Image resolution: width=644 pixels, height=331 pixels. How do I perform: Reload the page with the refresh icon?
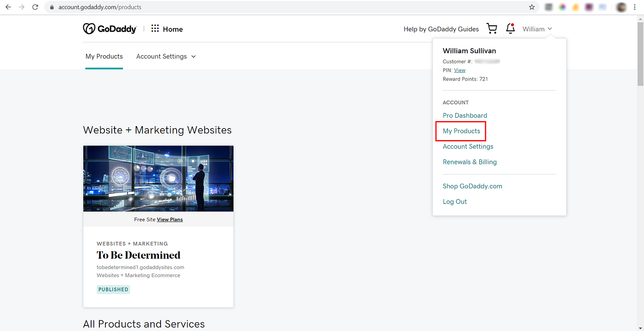tap(35, 7)
